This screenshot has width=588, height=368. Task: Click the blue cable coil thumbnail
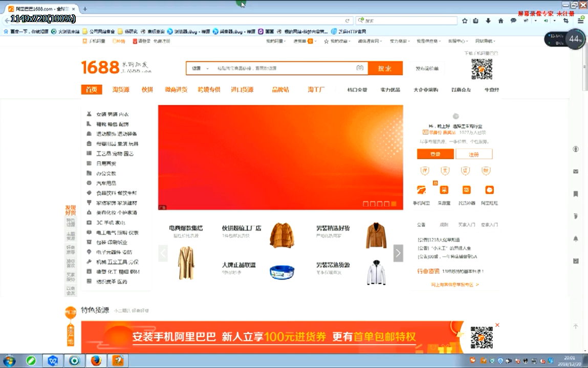pyautogui.click(x=282, y=272)
